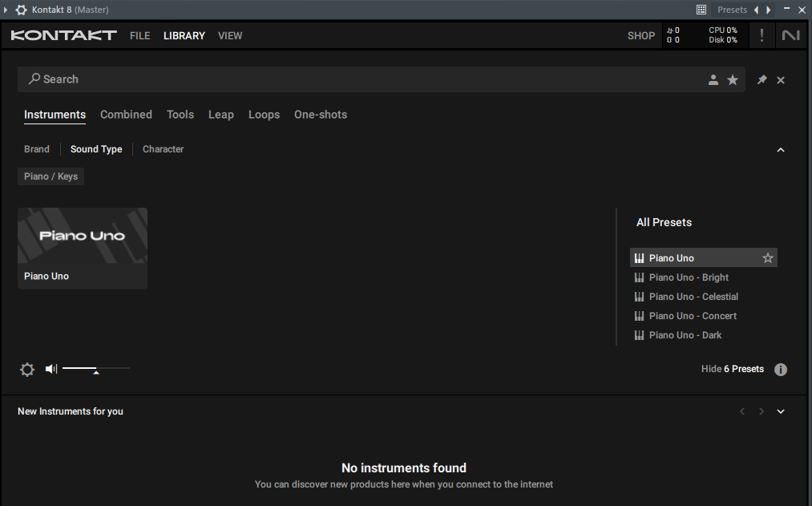
Task: Open the FILE menu
Action: point(139,36)
